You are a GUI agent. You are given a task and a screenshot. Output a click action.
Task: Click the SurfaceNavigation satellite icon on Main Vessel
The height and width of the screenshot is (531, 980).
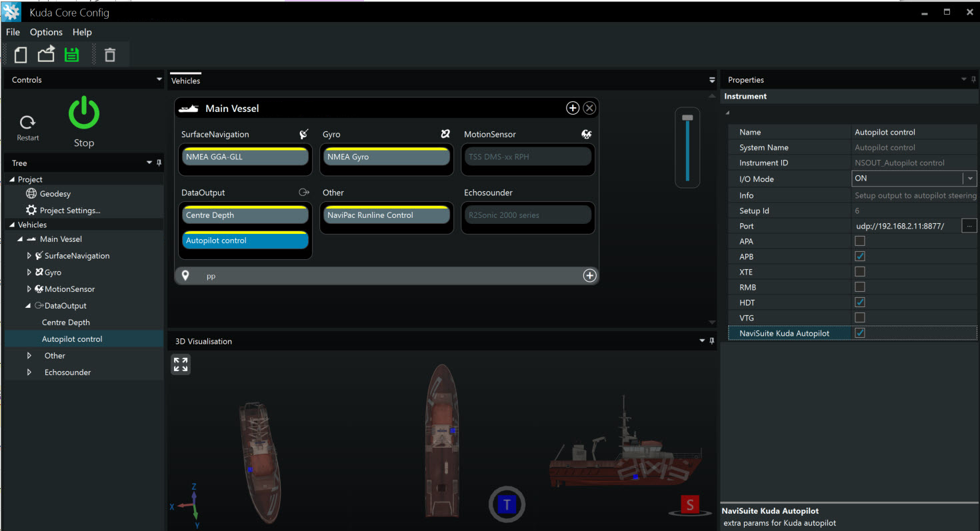(x=303, y=133)
